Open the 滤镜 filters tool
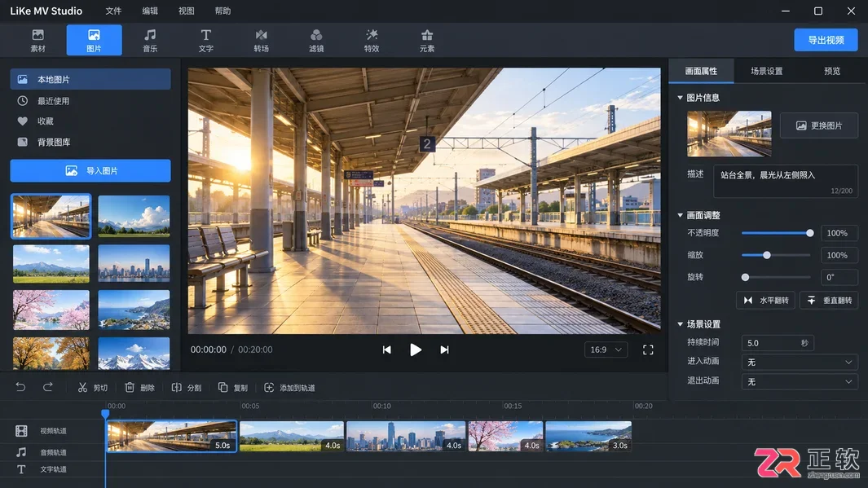Screen dimensions: 868x488 coord(317,41)
